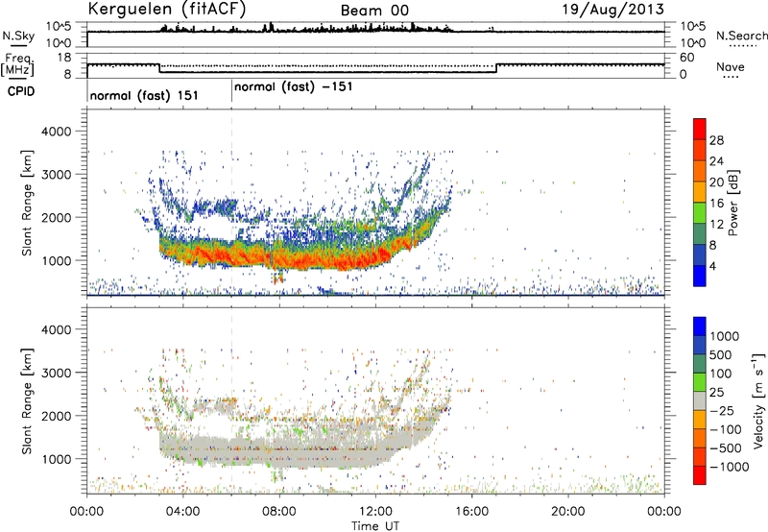Click the '4' label on the Power color bar
Viewport: 768px width, 532px height.
713,266
